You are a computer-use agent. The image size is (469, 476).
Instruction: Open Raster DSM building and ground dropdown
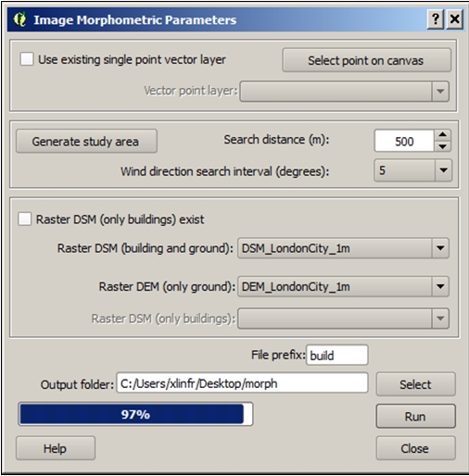click(343, 248)
